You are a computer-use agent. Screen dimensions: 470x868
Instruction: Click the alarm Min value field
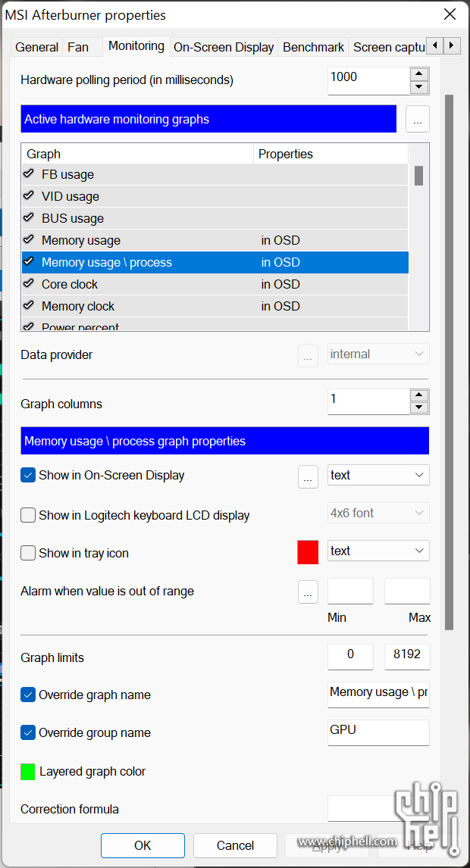pos(351,592)
